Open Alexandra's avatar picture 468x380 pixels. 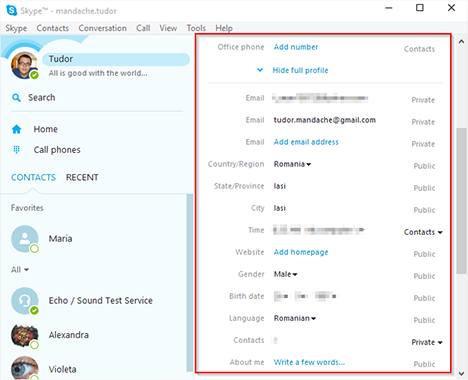click(x=25, y=335)
